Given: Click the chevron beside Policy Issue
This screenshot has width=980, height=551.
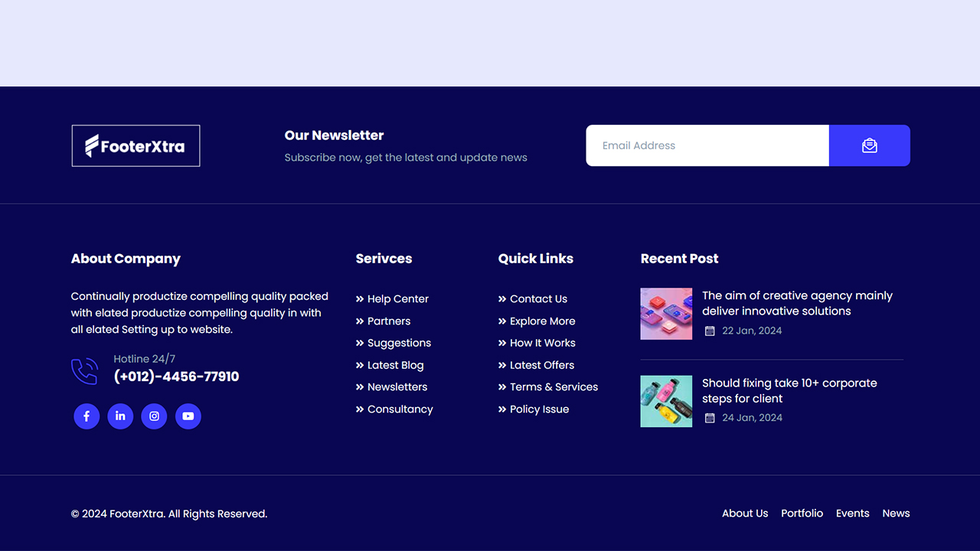Looking at the screenshot, I should (502, 409).
